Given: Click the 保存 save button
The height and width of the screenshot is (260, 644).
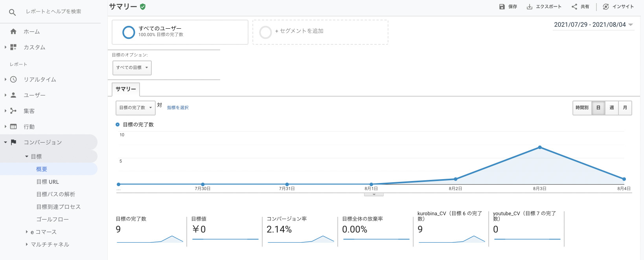Looking at the screenshot, I should (x=508, y=7).
